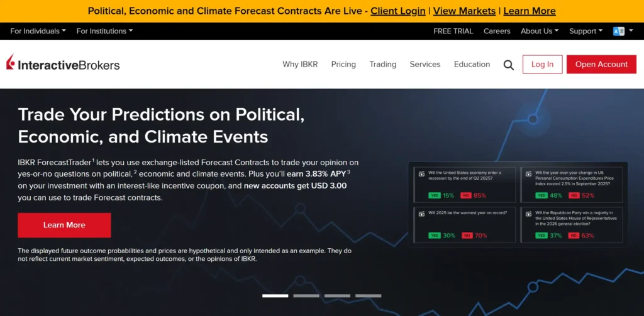This screenshot has height=316, width=644.
Task: Open the Trading menu
Action: [x=383, y=65]
